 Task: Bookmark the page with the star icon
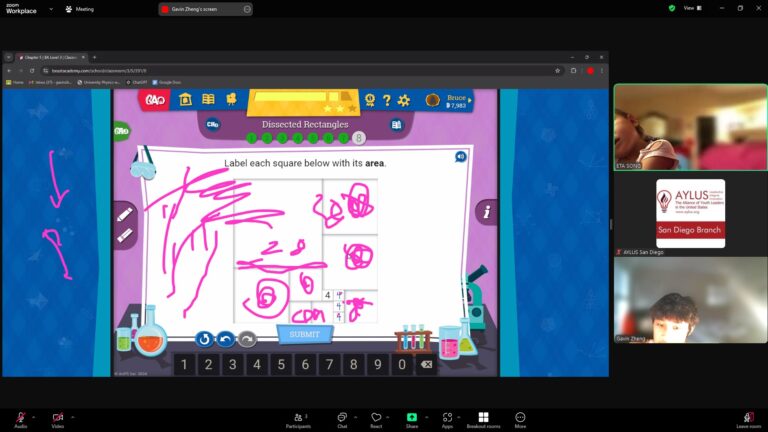(557, 71)
